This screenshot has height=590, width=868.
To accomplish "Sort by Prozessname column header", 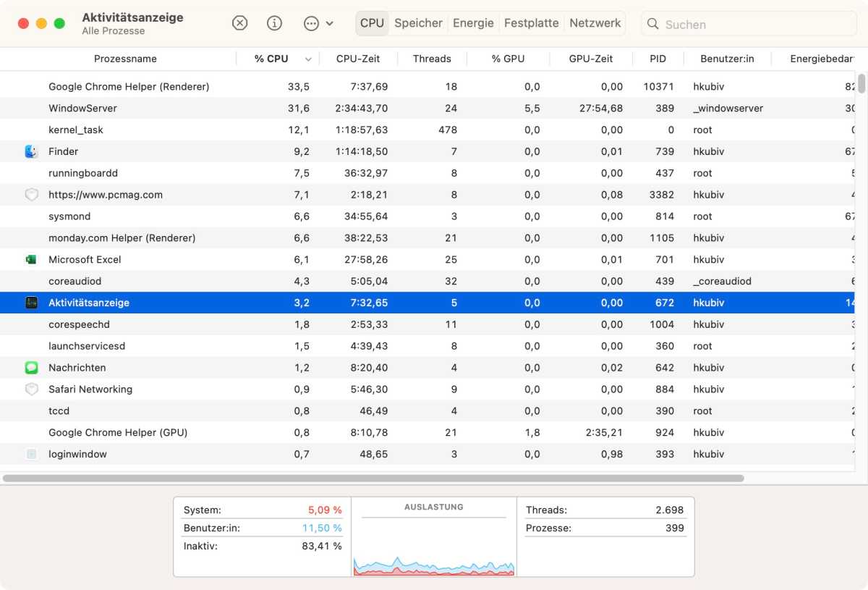I will [125, 59].
